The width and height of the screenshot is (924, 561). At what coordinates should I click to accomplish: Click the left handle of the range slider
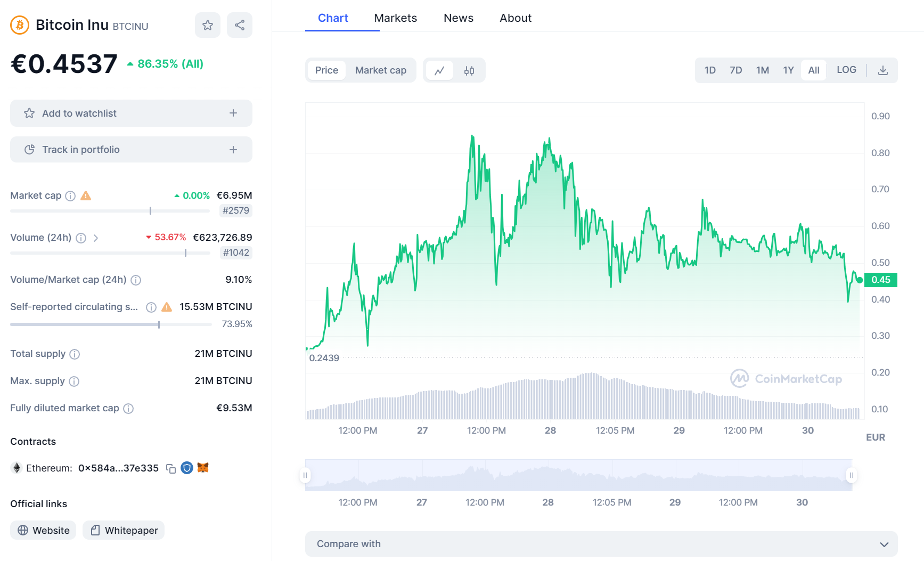point(305,475)
